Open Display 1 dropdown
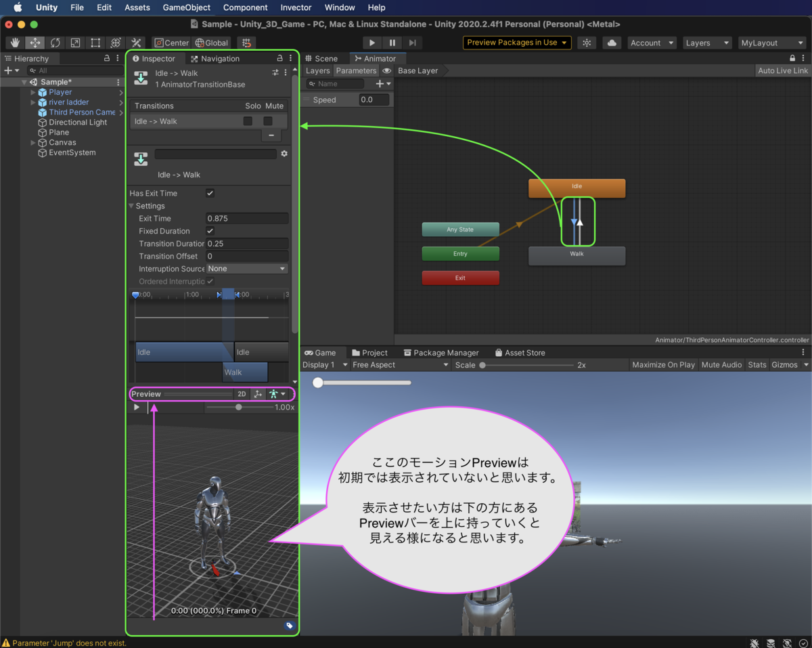Screen dimensions: 812x648 coord(325,365)
